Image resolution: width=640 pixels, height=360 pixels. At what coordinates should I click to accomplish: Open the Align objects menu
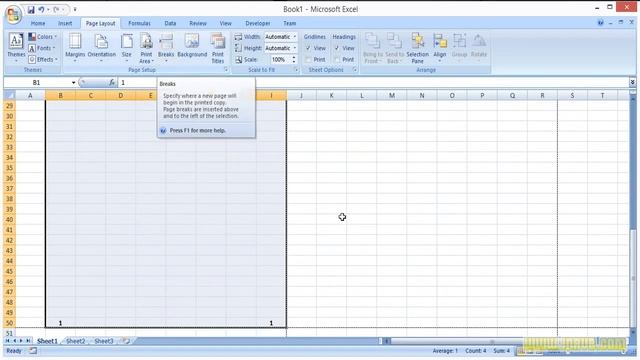(440, 48)
